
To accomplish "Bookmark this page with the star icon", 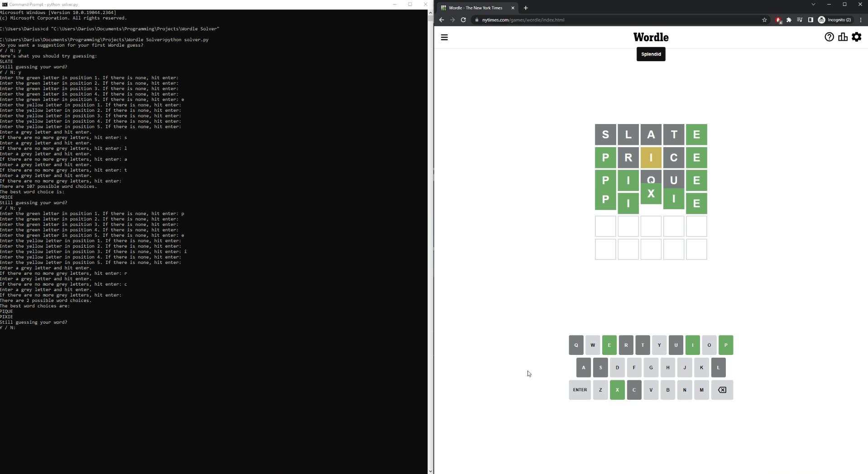I will tap(764, 20).
